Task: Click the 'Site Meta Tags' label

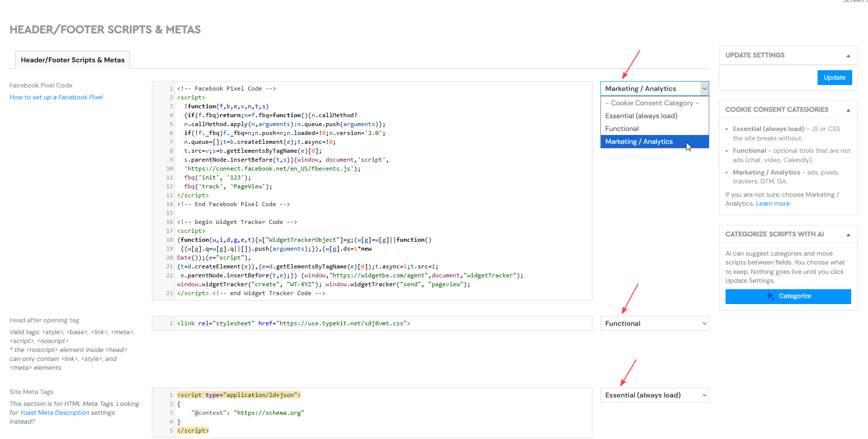Action: click(x=32, y=392)
